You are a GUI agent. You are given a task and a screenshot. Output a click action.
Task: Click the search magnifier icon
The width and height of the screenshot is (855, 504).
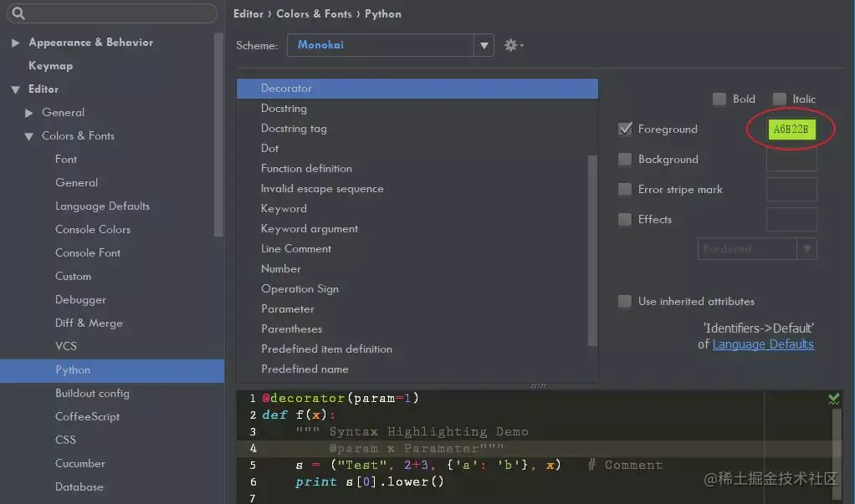click(x=18, y=13)
